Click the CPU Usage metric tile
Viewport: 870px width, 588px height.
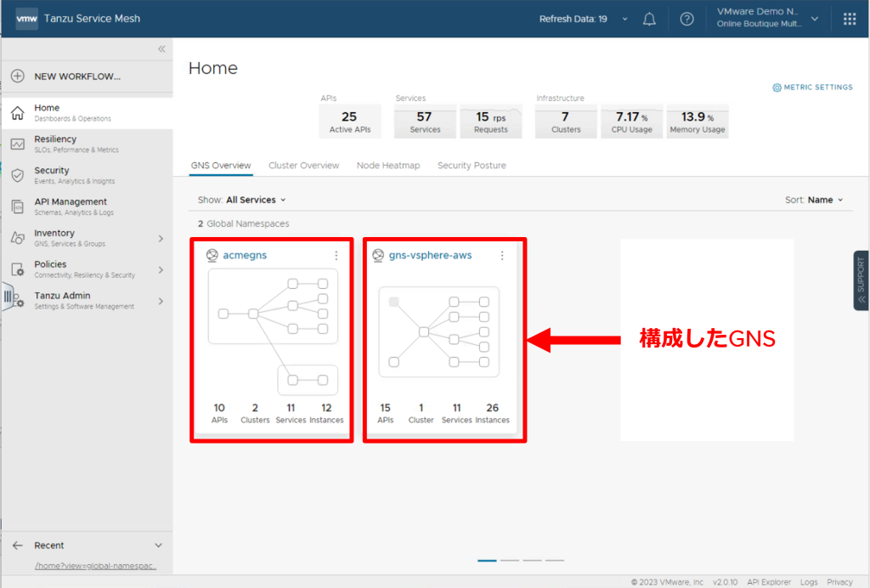tap(631, 122)
